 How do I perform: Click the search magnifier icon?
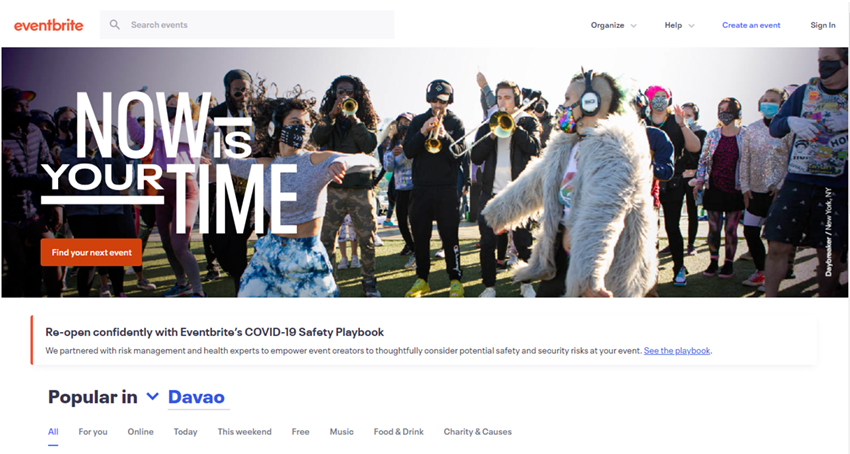[x=114, y=24]
